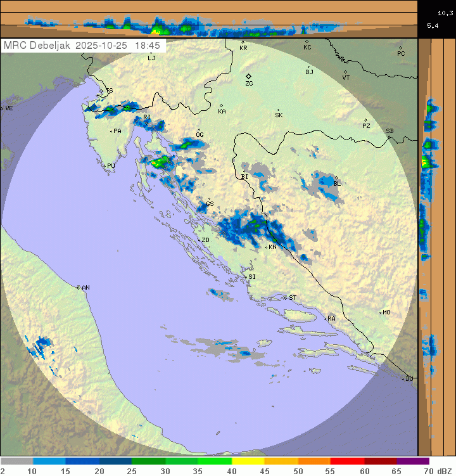Click the MRC Debeljak timestamp label

coord(82,46)
